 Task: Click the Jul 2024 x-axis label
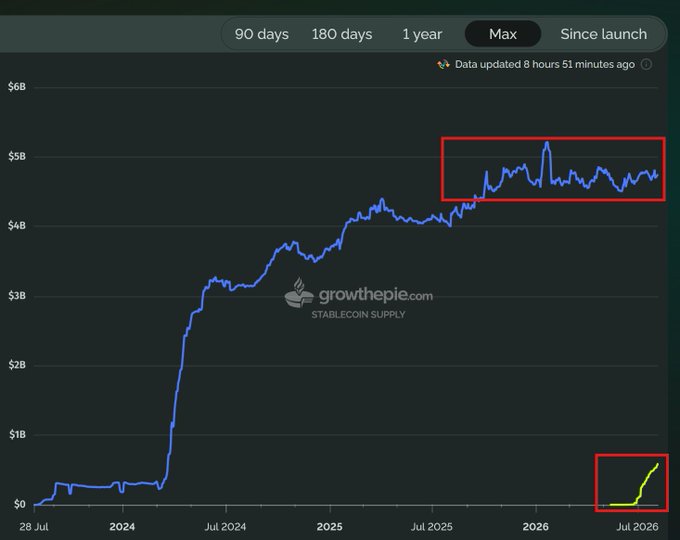(225, 527)
